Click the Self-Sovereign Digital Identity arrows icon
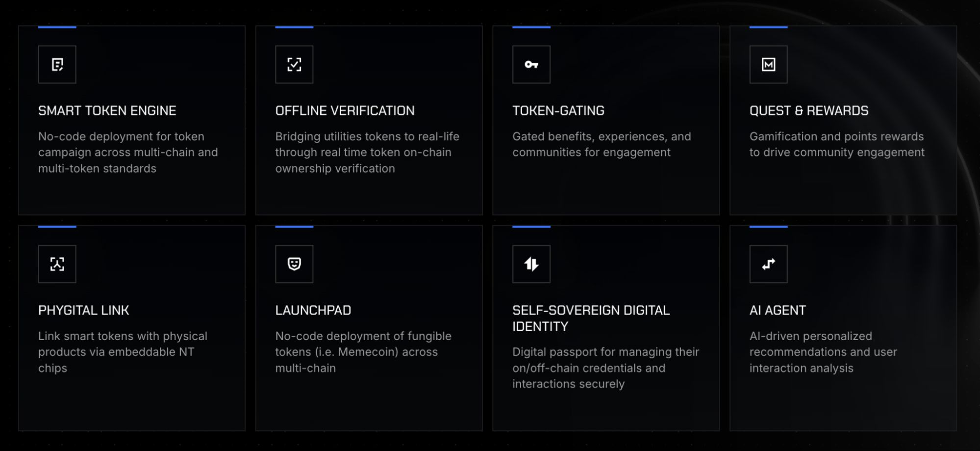The width and height of the screenshot is (980, 451). coord(531,264)
